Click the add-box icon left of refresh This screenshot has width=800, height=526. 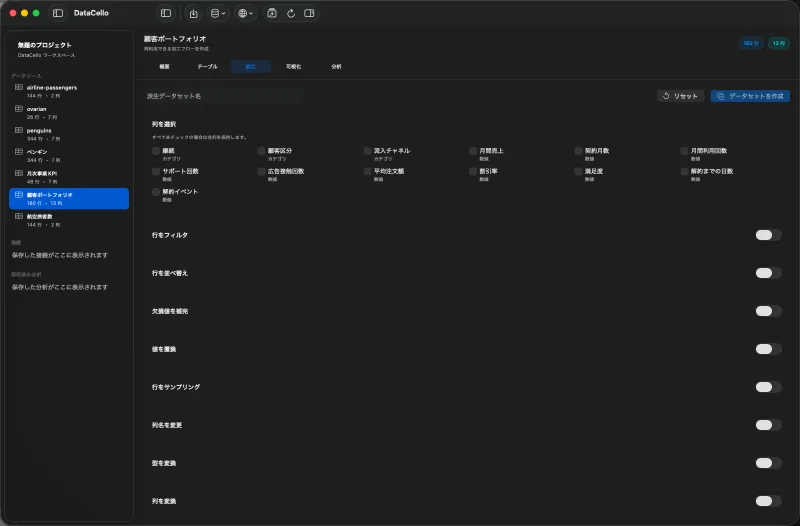pos(272,13)
